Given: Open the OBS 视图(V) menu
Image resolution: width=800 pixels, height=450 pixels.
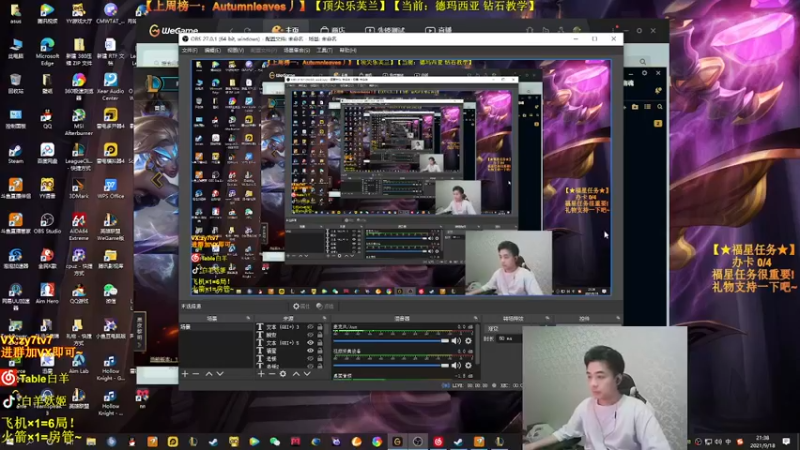Looking at the screenshot, I should pos(236,51).
